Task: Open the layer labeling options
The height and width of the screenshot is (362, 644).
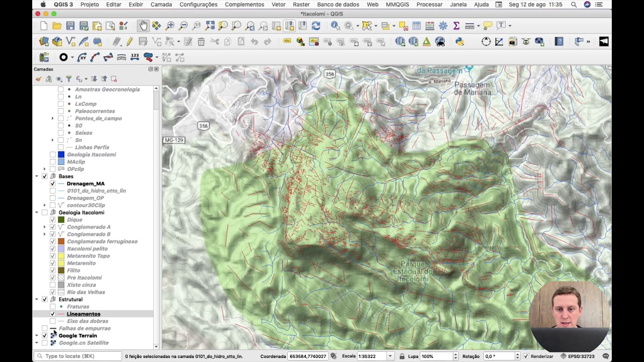Action: click(287, 42)
